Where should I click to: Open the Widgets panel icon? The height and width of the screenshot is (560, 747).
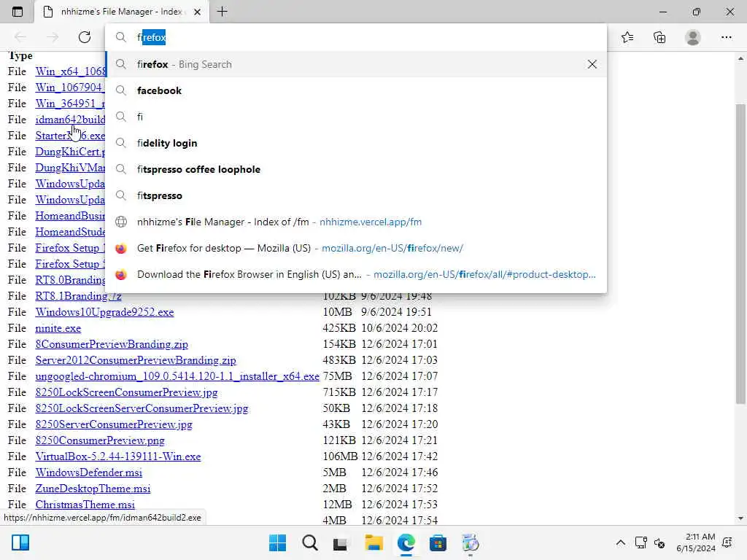click(20, 542)
